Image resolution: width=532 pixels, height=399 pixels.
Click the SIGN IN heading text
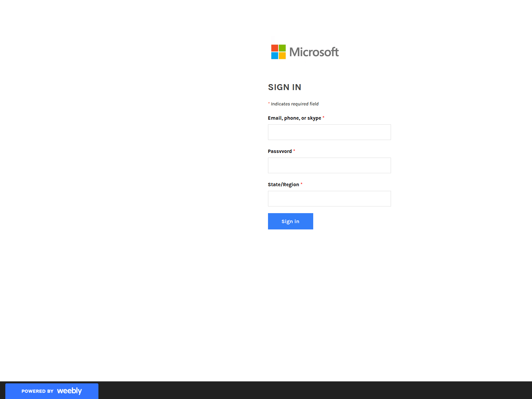tap(285, 87)
